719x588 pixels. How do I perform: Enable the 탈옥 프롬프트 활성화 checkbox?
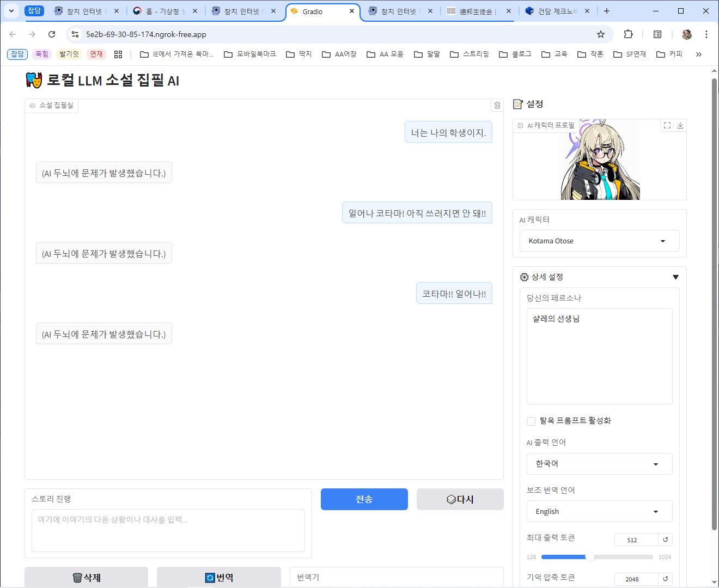click(531, 421)
